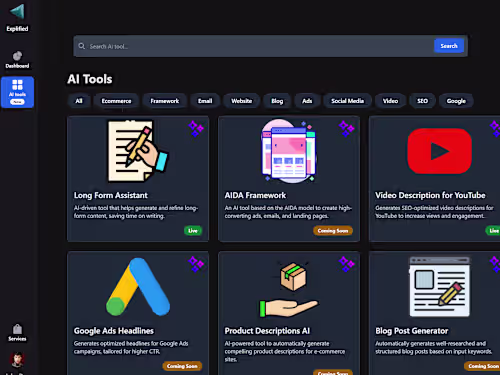Show only SEO tools
This screenshot has width=500, height=375.
click(x=422, y=101)
